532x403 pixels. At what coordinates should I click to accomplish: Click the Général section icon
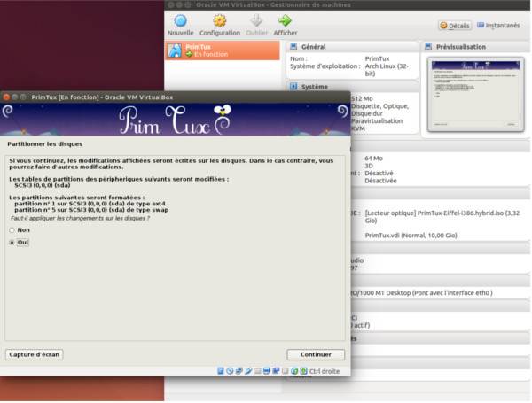click(x=293, y=46)
